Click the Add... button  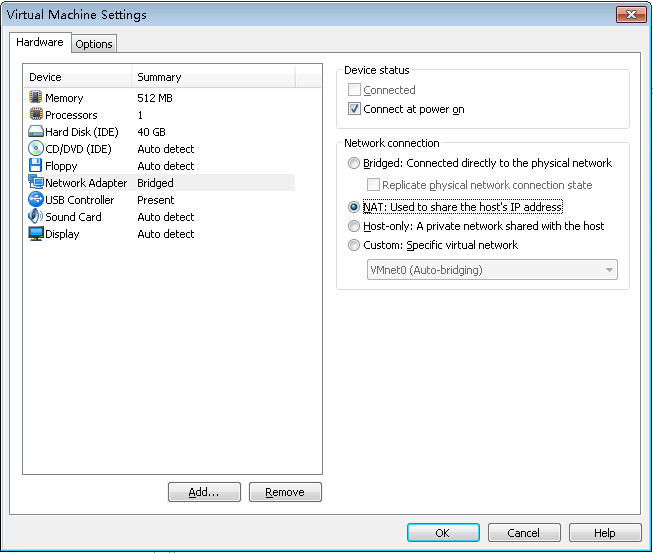pos(204,492)
